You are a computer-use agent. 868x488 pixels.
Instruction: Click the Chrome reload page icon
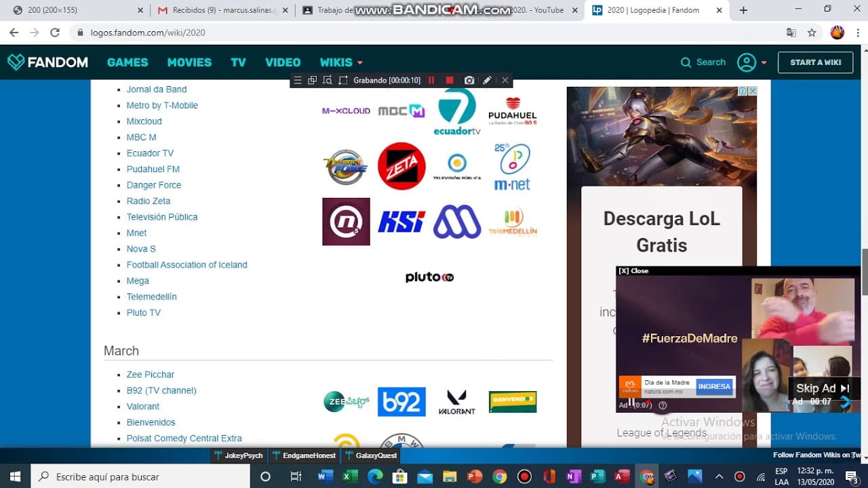55,33
